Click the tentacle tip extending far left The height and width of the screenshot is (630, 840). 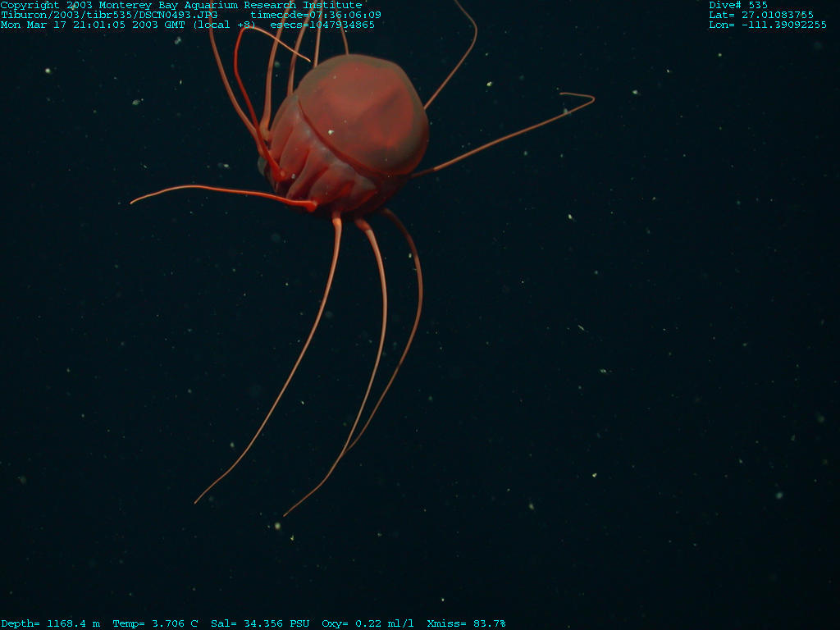point(133,202)
